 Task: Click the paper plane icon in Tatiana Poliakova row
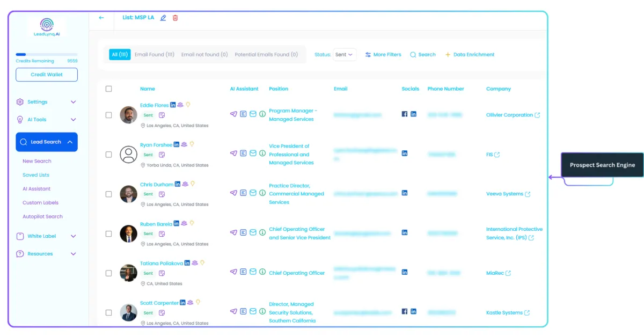(x=233, y=272)
